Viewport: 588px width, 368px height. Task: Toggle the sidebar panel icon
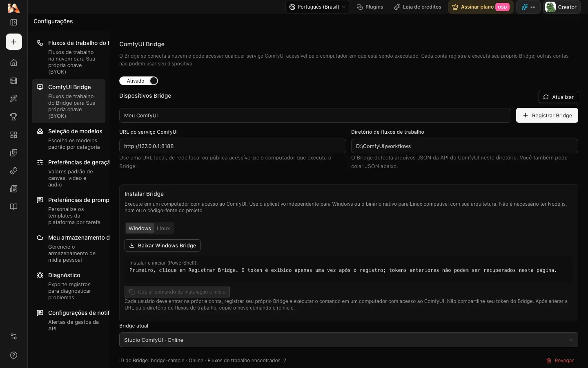coord(13,22)
